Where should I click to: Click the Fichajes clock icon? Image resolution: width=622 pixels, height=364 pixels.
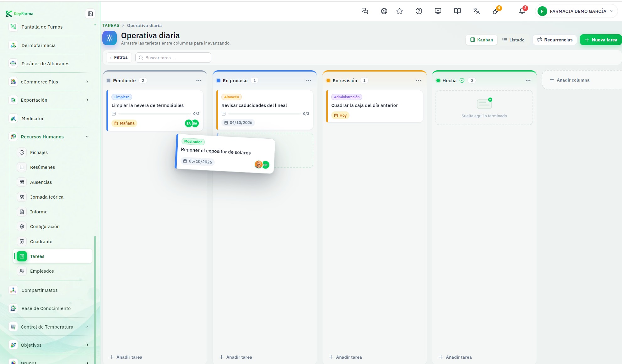coord(22,153)
